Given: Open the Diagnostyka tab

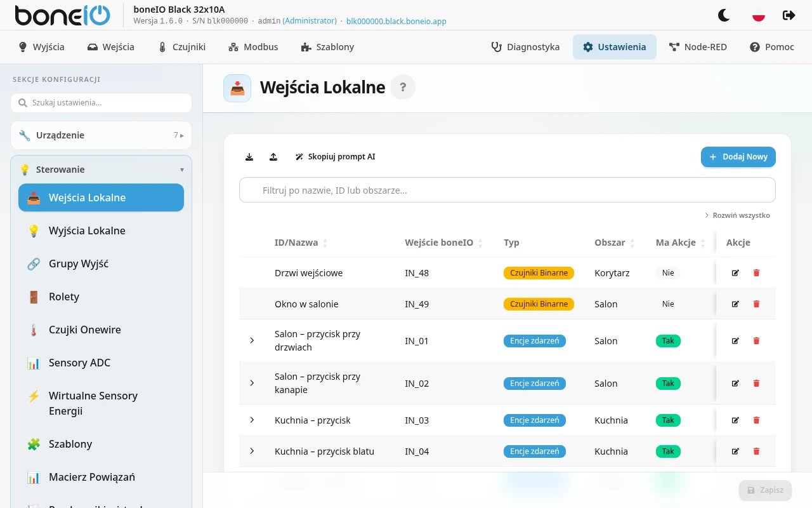Looking at the screenshot, I should [x=525, y=47].
